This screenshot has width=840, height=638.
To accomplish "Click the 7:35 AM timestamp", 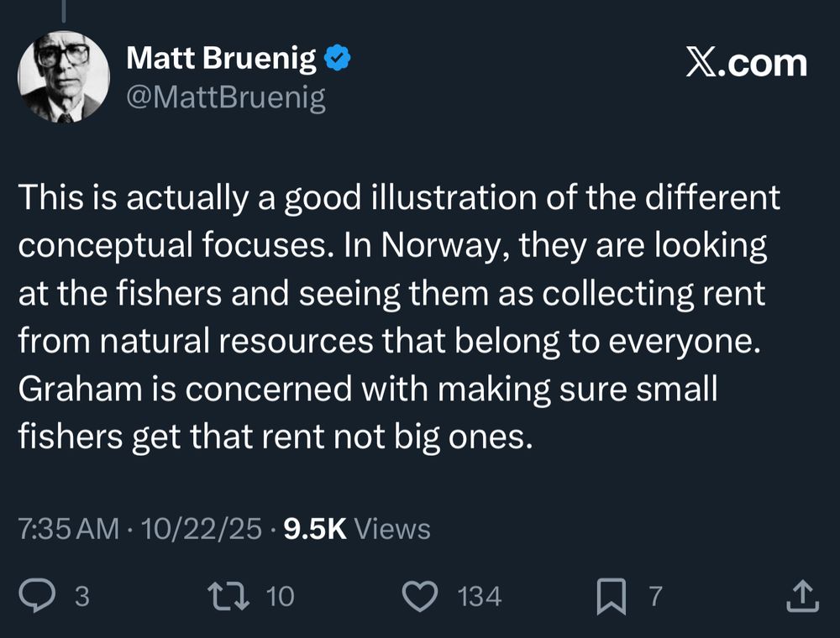I will (x=68, y=529).
